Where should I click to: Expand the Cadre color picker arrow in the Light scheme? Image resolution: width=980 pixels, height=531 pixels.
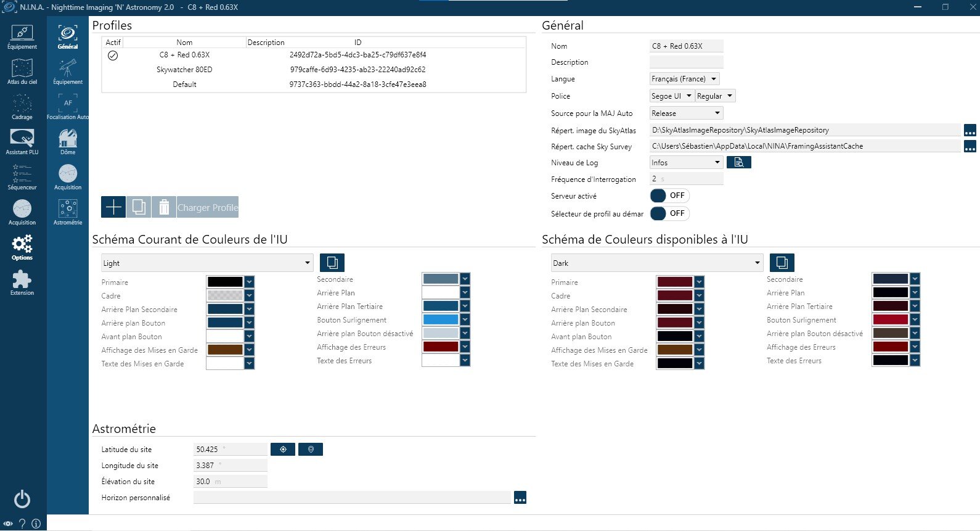(250, 295)
